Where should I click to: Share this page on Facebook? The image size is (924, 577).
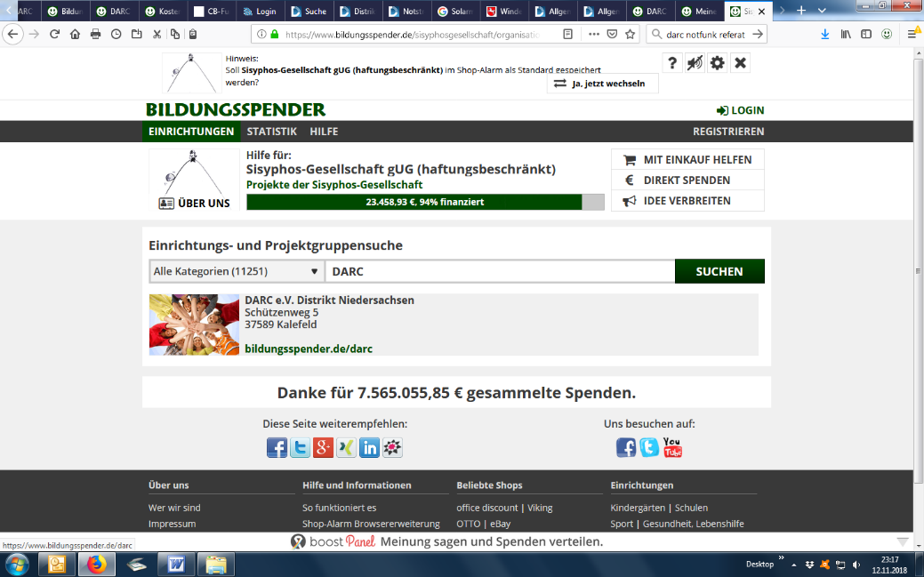click(x=277, y=448)
